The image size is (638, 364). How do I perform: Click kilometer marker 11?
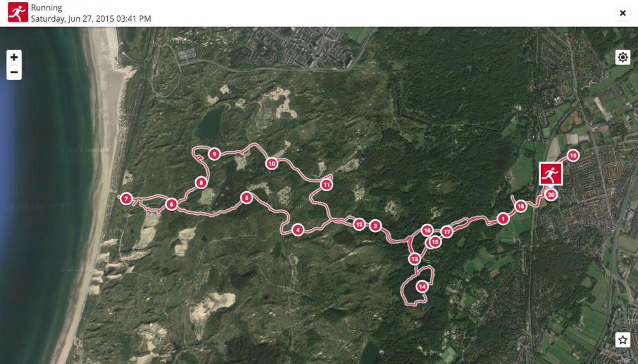point(326,185)
